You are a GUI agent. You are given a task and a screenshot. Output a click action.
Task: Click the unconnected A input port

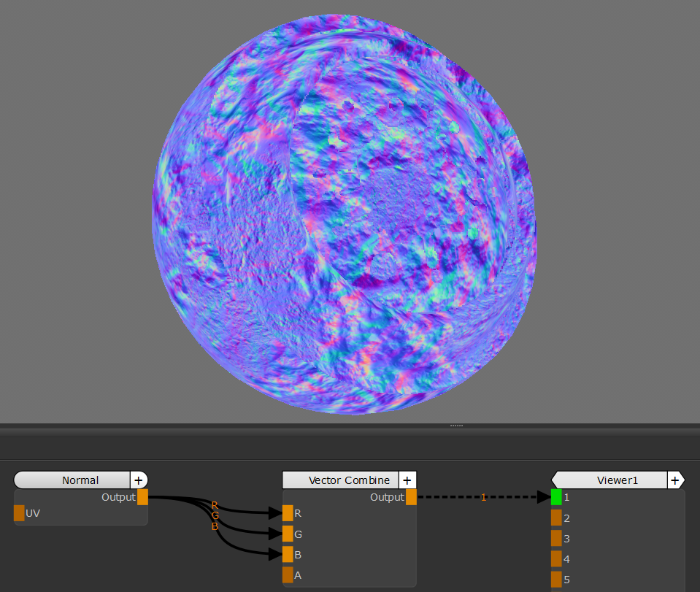tap(288, 574)
